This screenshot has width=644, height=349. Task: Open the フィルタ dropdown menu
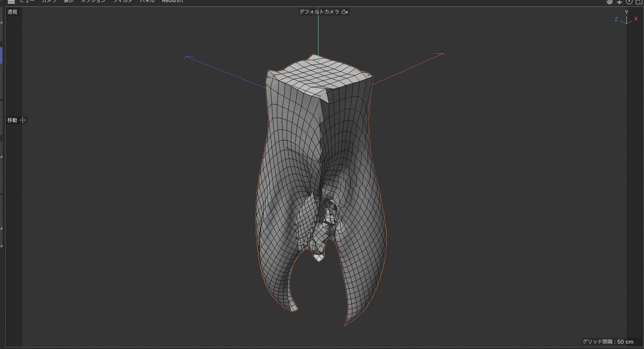coord(123,1)
